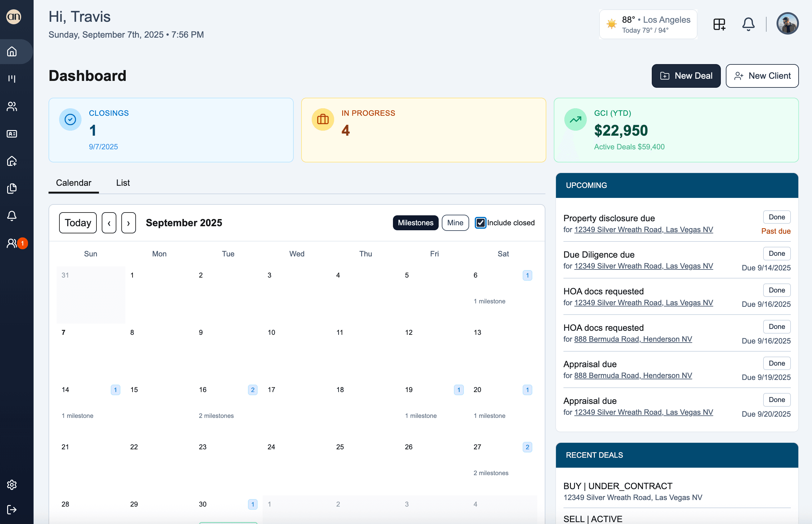Open the documents icon in sidebar
This screenshot has height=524, width=812.
[12, 189]
